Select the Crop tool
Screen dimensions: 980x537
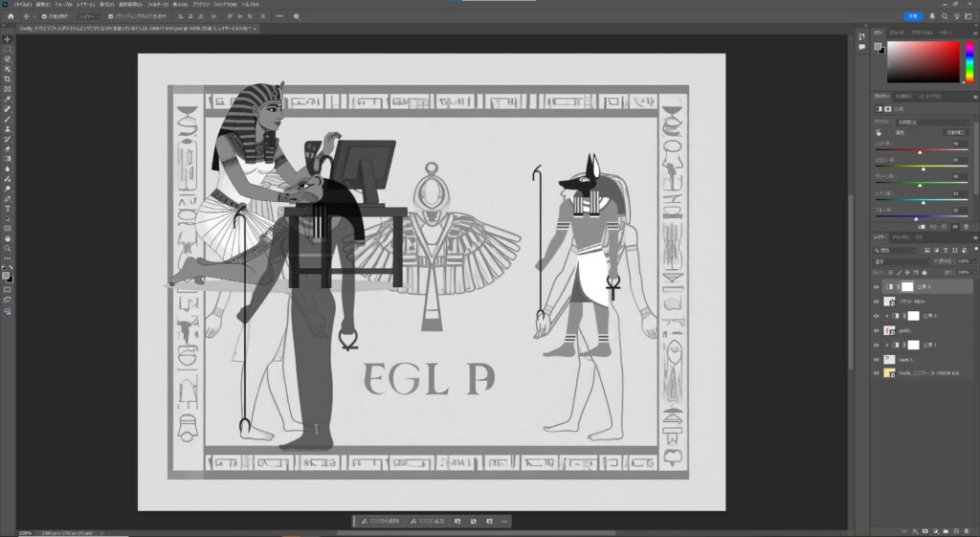[8, 78]
